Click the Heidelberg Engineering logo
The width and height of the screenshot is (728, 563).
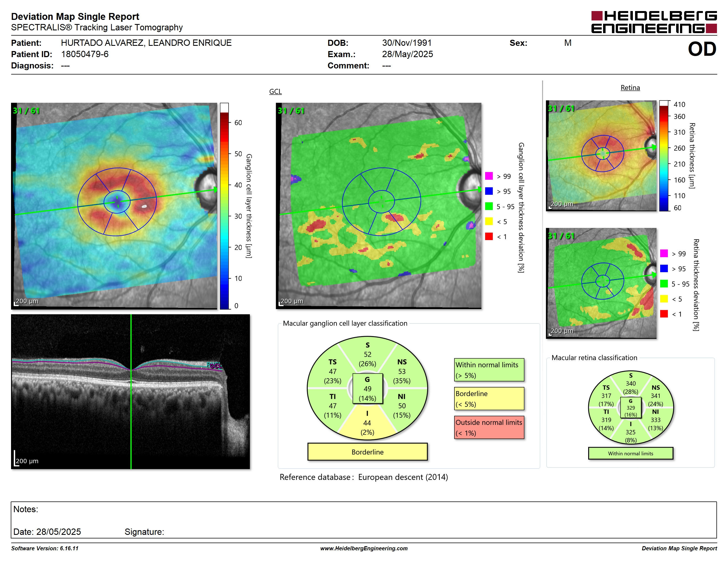[654, 22]
